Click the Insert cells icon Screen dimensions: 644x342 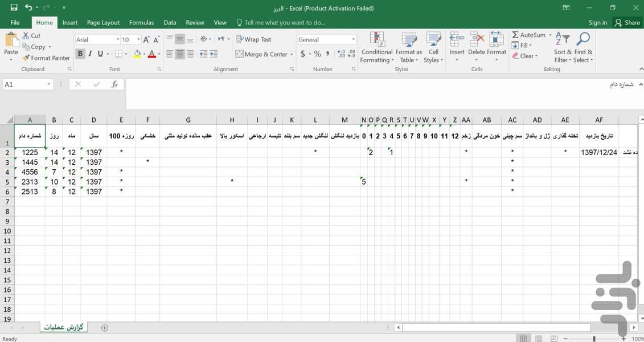(x=456, y=39)
